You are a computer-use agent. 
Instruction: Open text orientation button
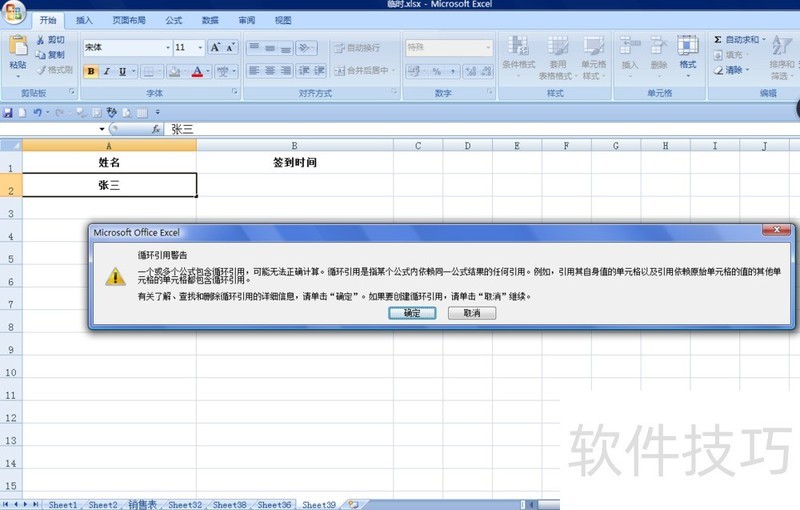click(x=306, y=47)
